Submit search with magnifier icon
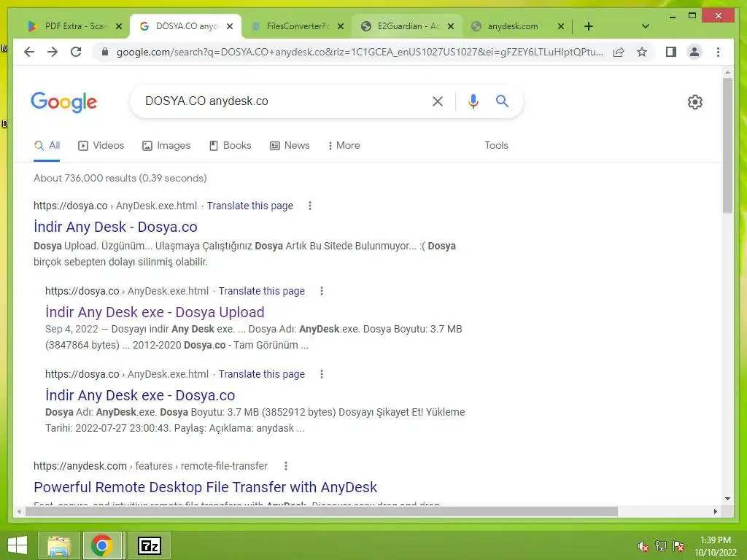Viewport: 747px width, 560px height. pyautogui.click(x=502, y=101)
